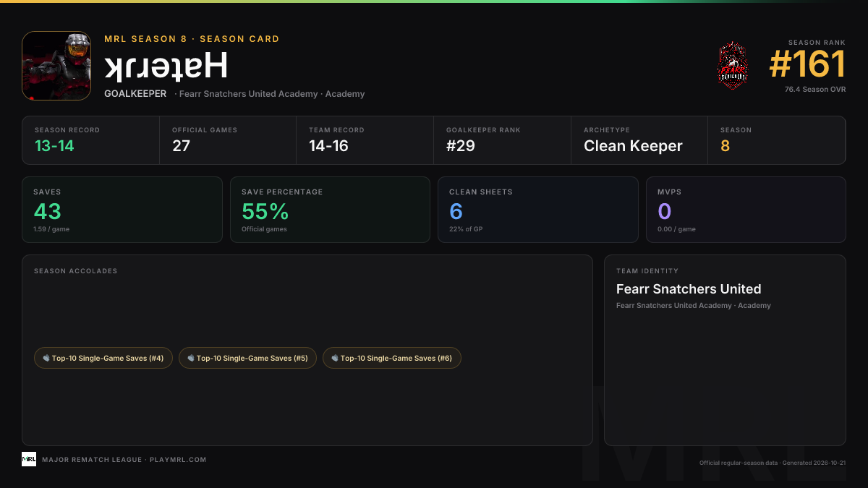
Task: Select the "0.00 / game" MVP average
Action: 676,229
